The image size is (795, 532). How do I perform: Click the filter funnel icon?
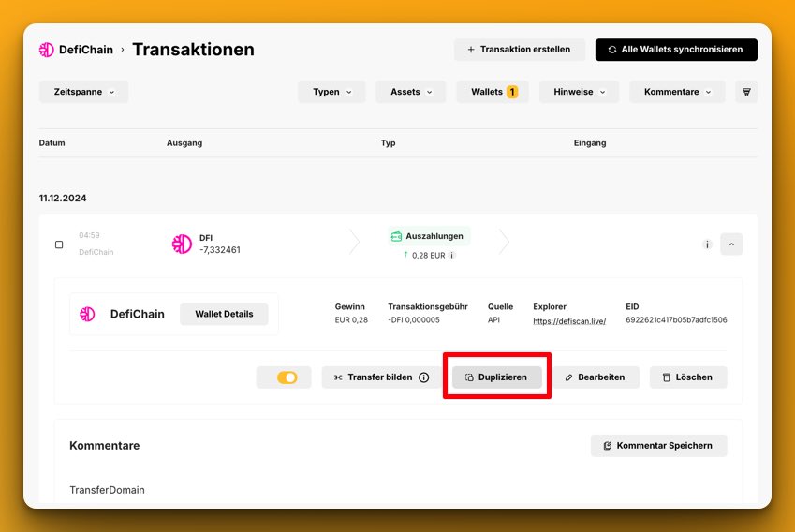click(x=746, y=92)
